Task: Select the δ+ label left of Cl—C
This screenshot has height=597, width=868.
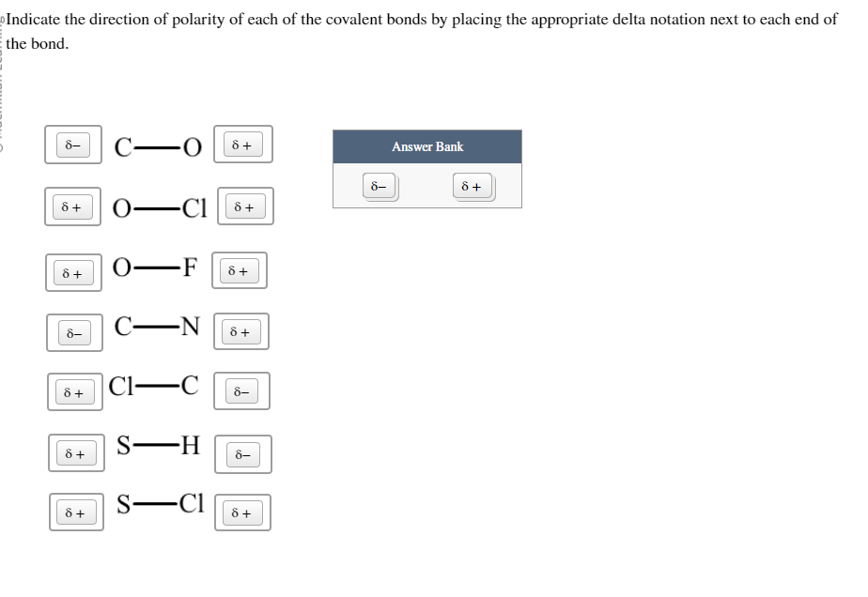Action: point(75,390)
